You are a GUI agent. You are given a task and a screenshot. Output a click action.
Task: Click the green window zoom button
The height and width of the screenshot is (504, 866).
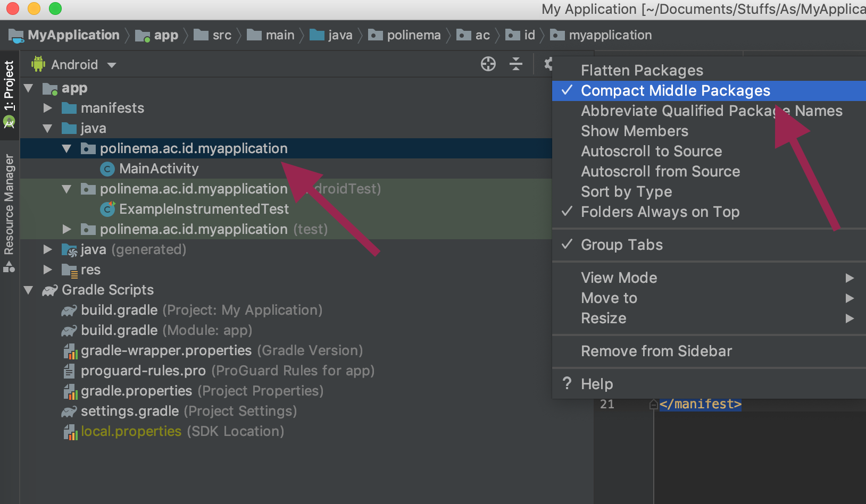(x=55, y=9)
